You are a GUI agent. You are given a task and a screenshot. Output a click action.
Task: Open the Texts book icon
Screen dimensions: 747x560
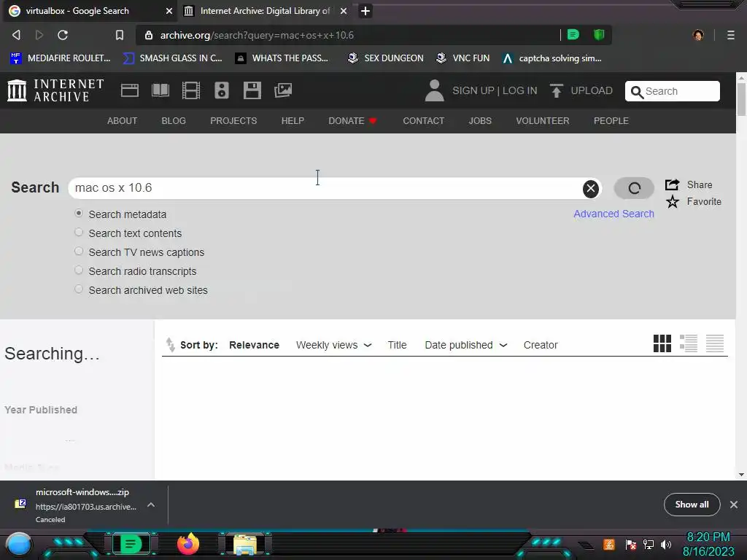[160, 90]
